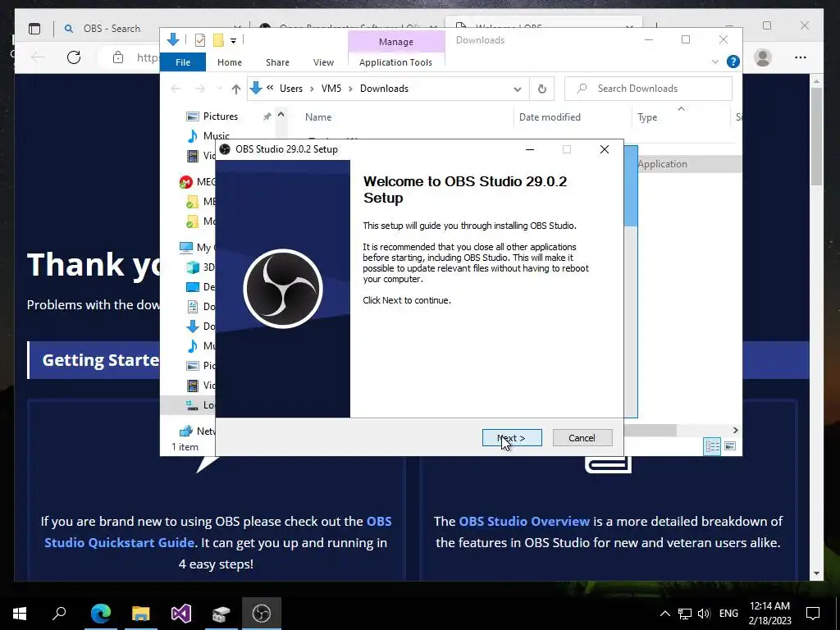Viewport: 840px width, 630px height.
Task: Open the Share ribbon tab
Action: (x=277, y=62)
